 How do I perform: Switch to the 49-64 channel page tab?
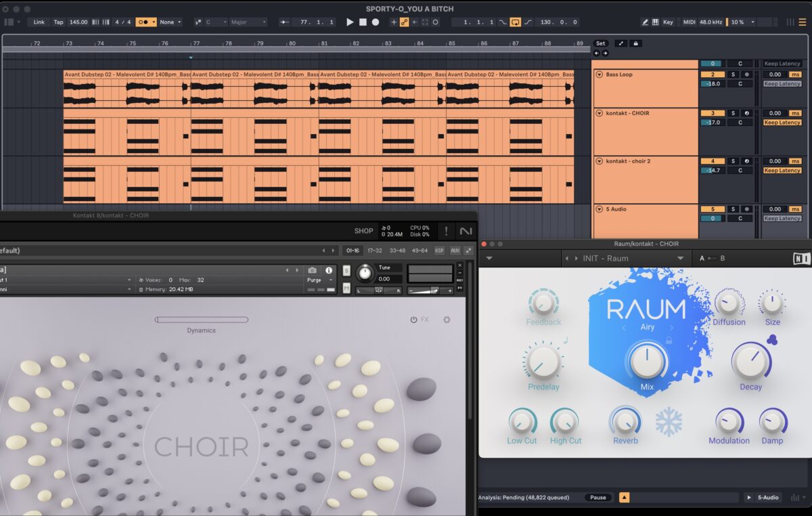[x=420, y=251]
